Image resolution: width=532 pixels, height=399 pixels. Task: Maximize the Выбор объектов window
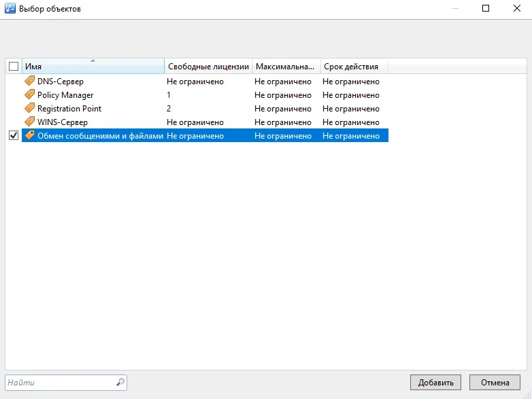click(x=486, y=8)
